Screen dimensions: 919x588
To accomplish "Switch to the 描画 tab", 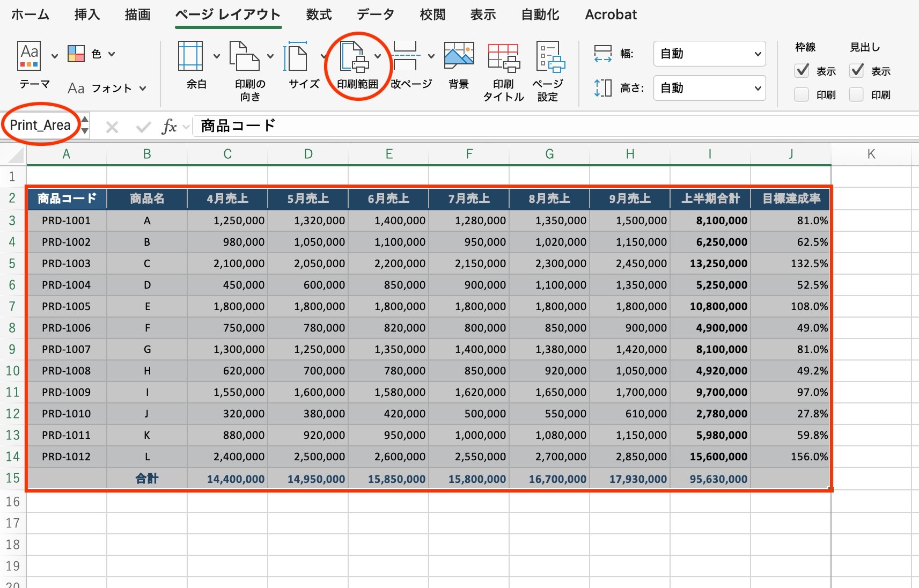I will pyautogui.click(x=137, y=14).
